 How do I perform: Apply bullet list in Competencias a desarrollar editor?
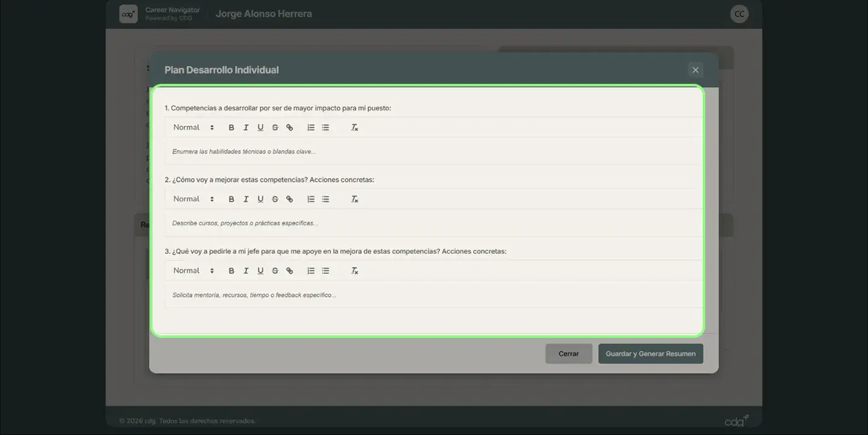tap(325, 127)
